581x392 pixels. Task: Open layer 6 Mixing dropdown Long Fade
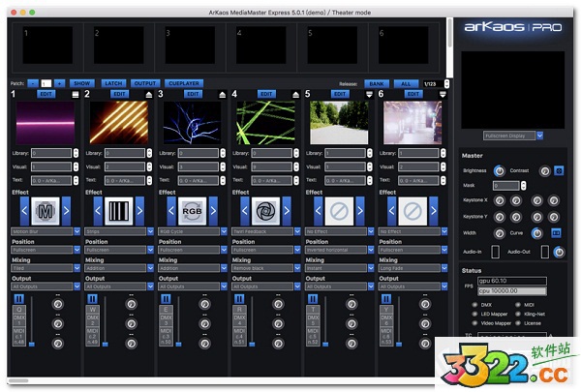(x=413, y=268)
